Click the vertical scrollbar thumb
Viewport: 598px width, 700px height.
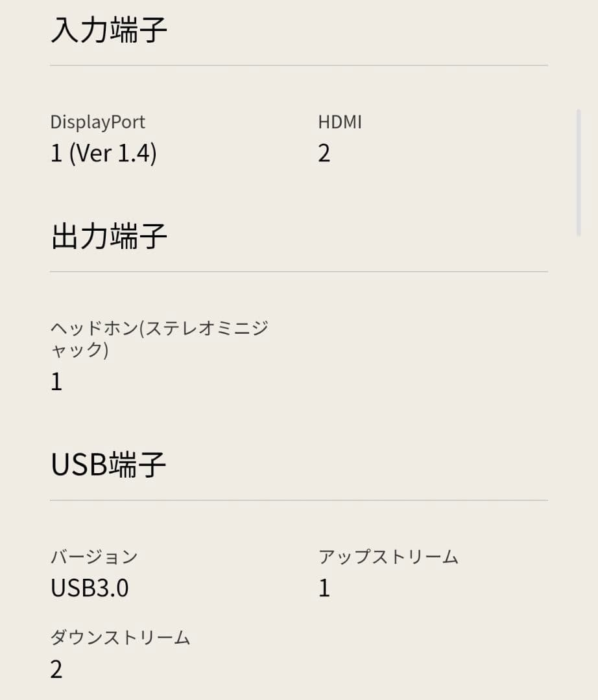(x=579, y=172)
